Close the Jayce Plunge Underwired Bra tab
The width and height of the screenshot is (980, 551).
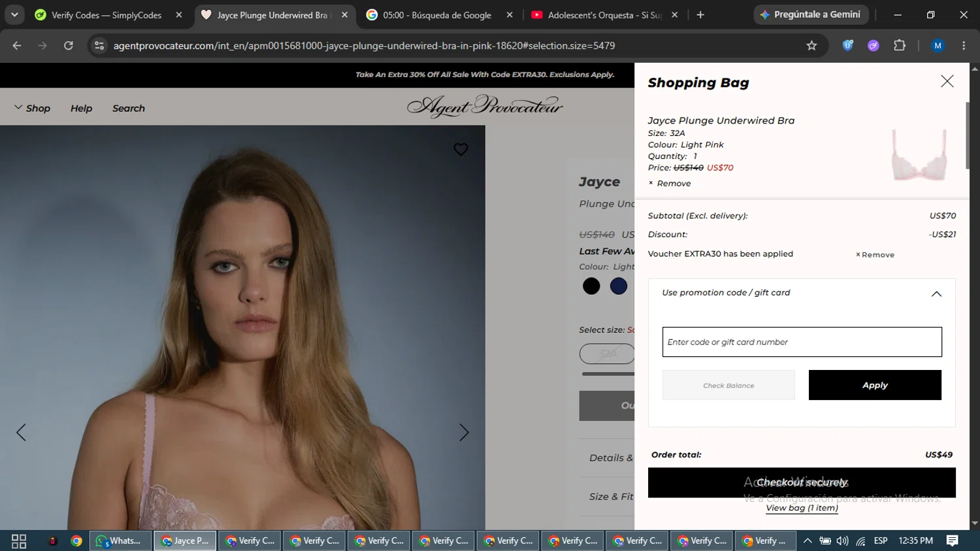tap(344, 15)
